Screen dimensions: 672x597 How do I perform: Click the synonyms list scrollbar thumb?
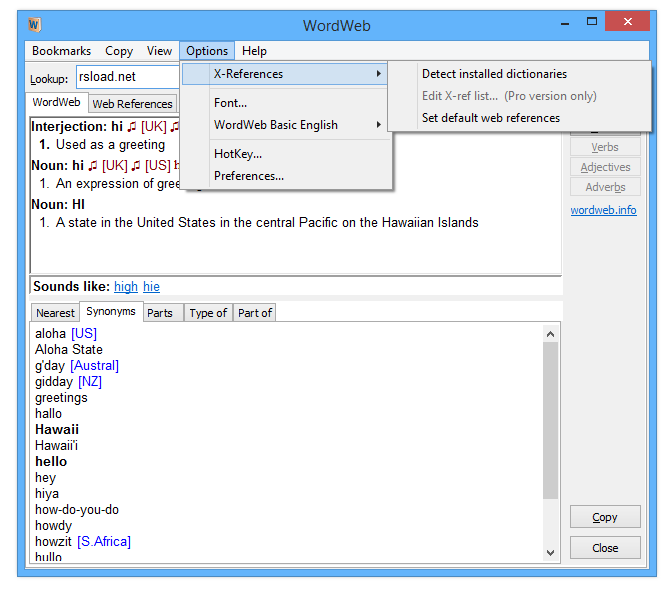551,420
